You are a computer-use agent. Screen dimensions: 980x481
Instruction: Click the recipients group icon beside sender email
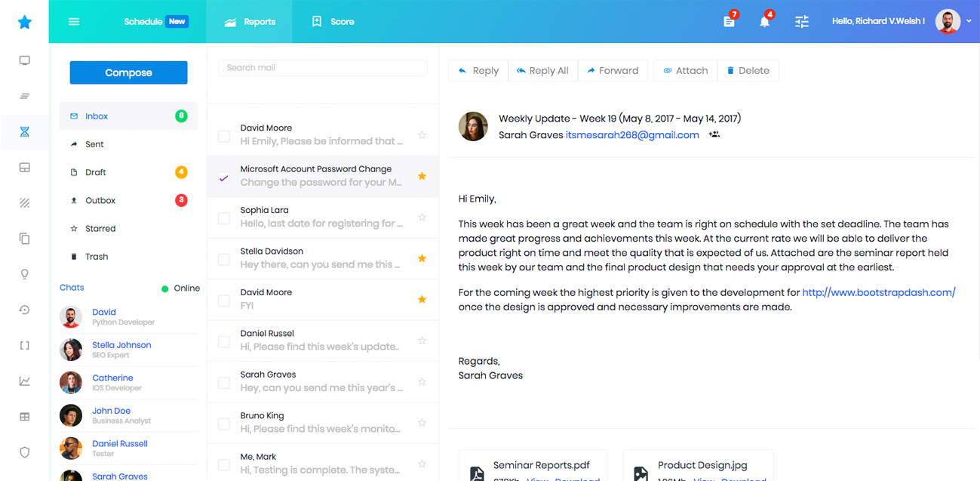click(x=714, y=134)
